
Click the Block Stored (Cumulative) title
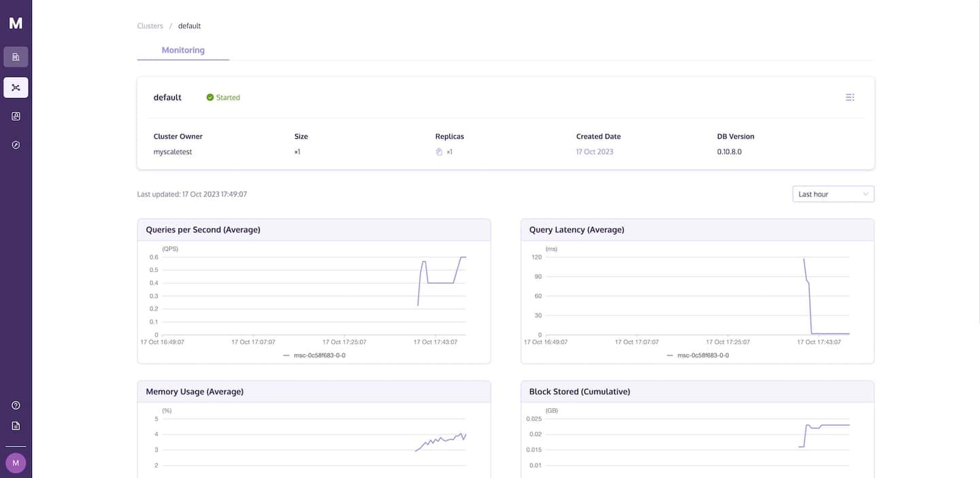(580, 392)
